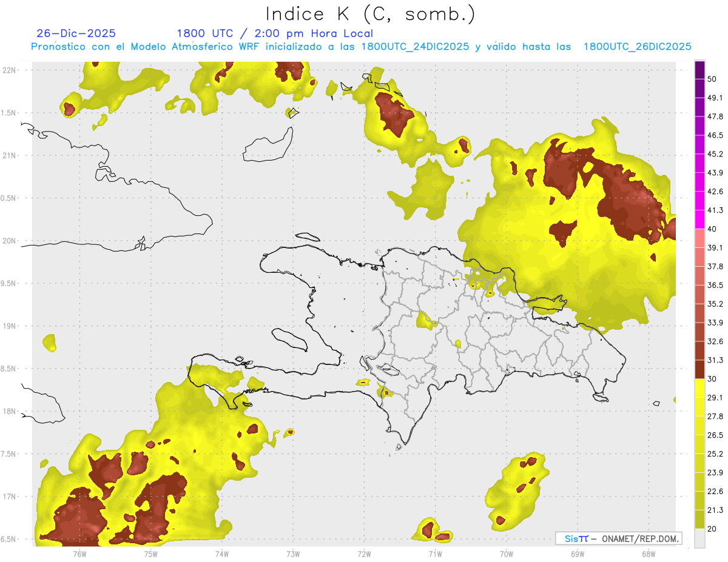The image size is (728, 562).
Task: Click the '71W' longitude axis label
Action: [x=435, y=554]
